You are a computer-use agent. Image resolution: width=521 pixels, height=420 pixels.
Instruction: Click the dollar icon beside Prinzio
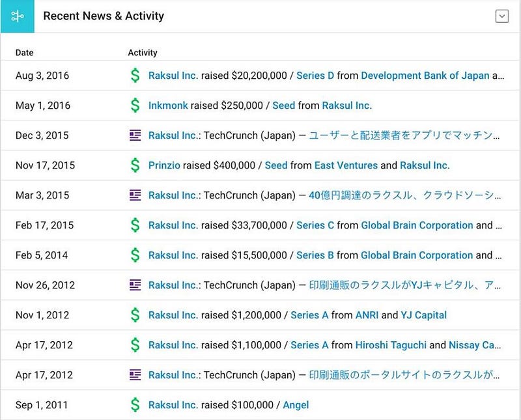(x=135, y=165)
